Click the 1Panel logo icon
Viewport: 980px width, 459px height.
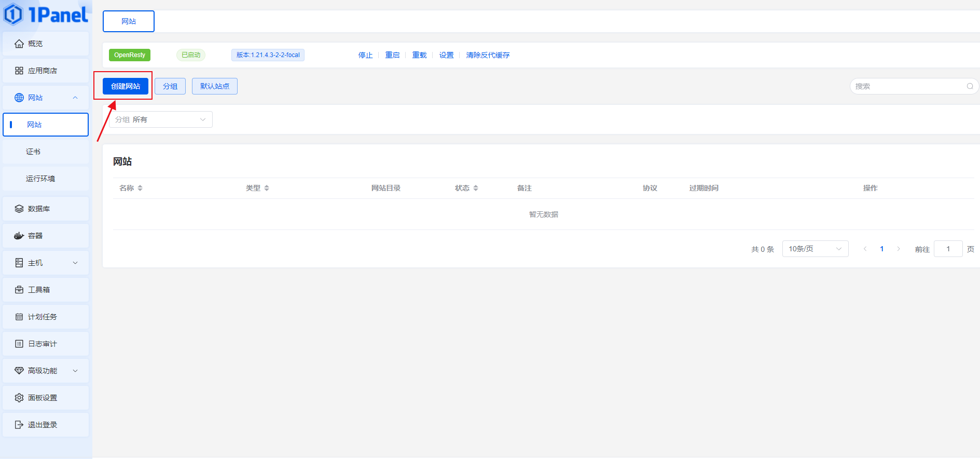[x=13, y=14]
